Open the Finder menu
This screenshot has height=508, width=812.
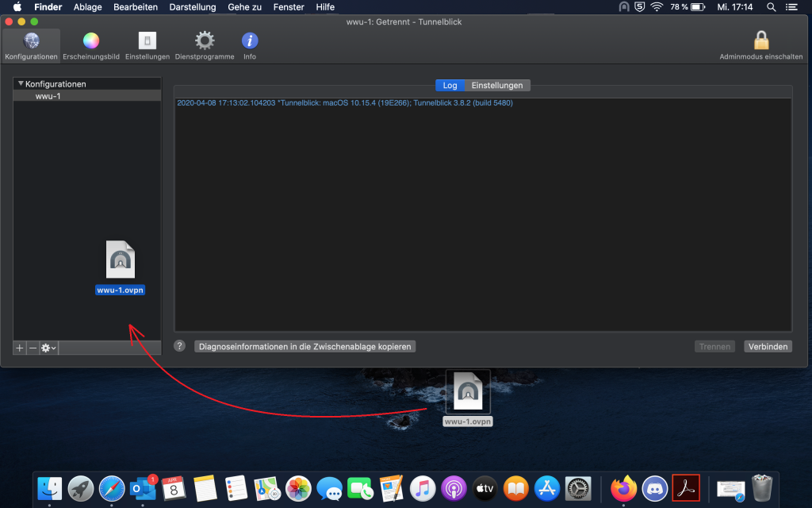[48, 6]
